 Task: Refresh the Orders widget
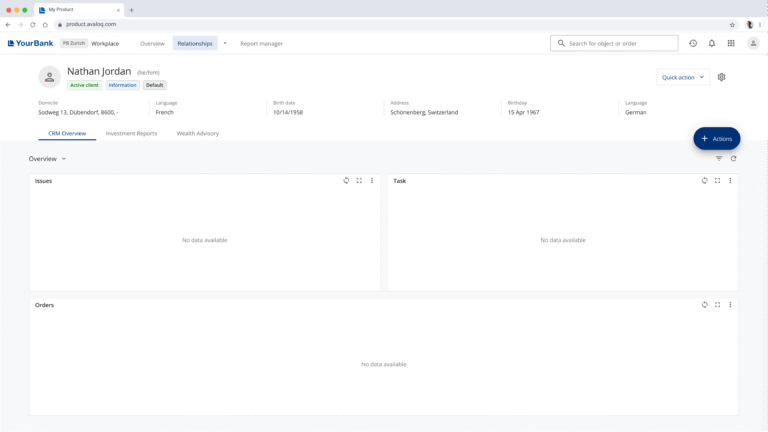coord(704,305)
